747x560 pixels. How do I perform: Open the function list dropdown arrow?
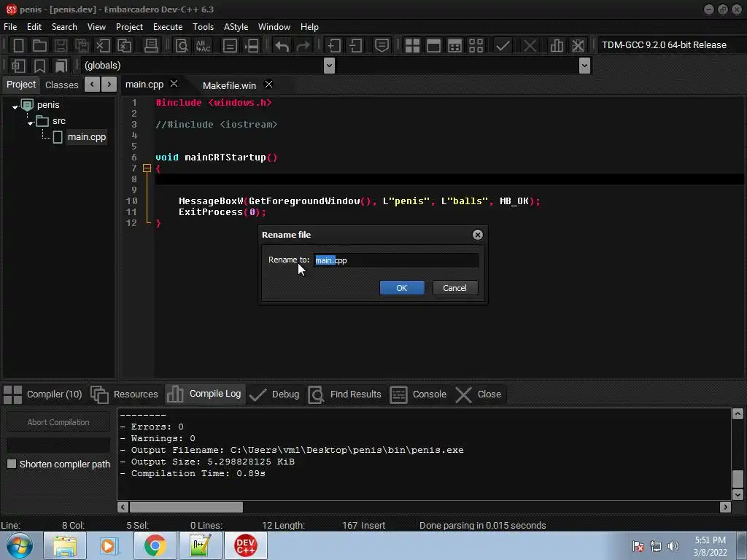(x=584, y=66)
